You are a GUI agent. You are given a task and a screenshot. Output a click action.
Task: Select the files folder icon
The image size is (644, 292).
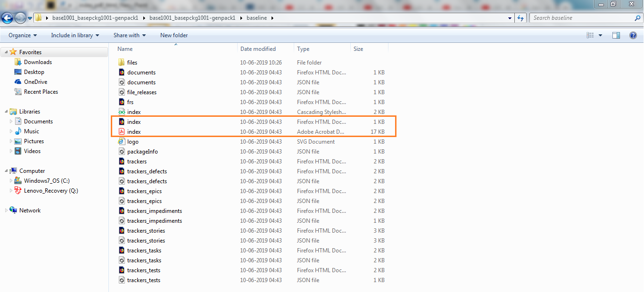[121, 63]
